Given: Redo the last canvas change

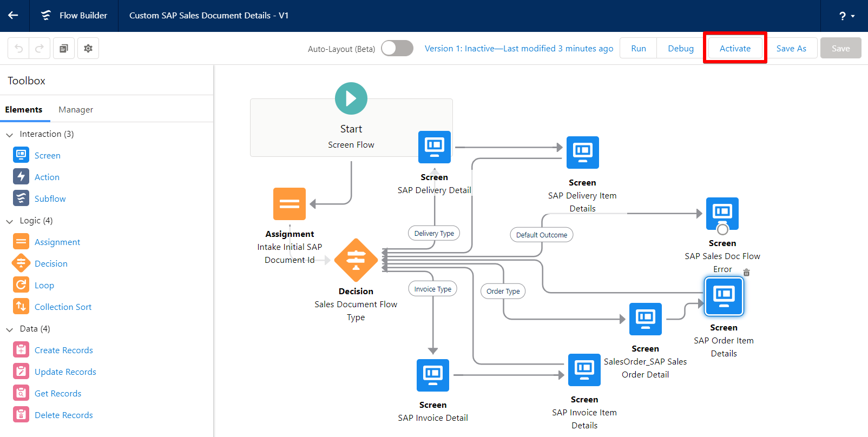Looking at the screenshot, I should (x=40, y=48).
